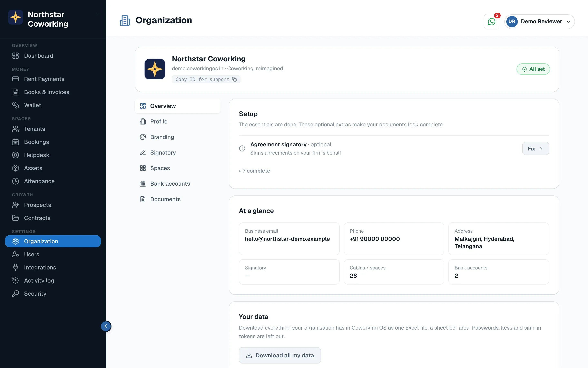The width and height of the screenshot is (588, 368).
Task: Click the Wallet coins icon
Action: 16,105
